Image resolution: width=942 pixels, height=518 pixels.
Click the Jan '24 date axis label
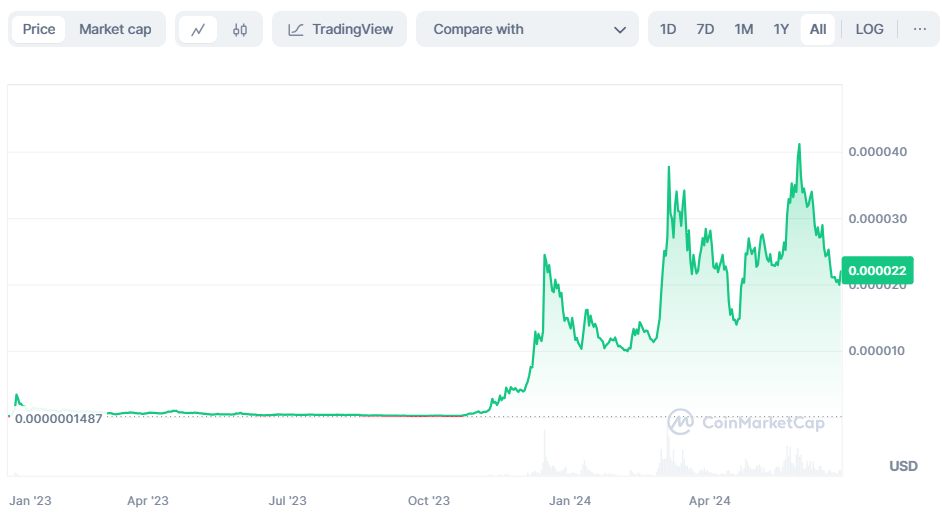(571, 500)
